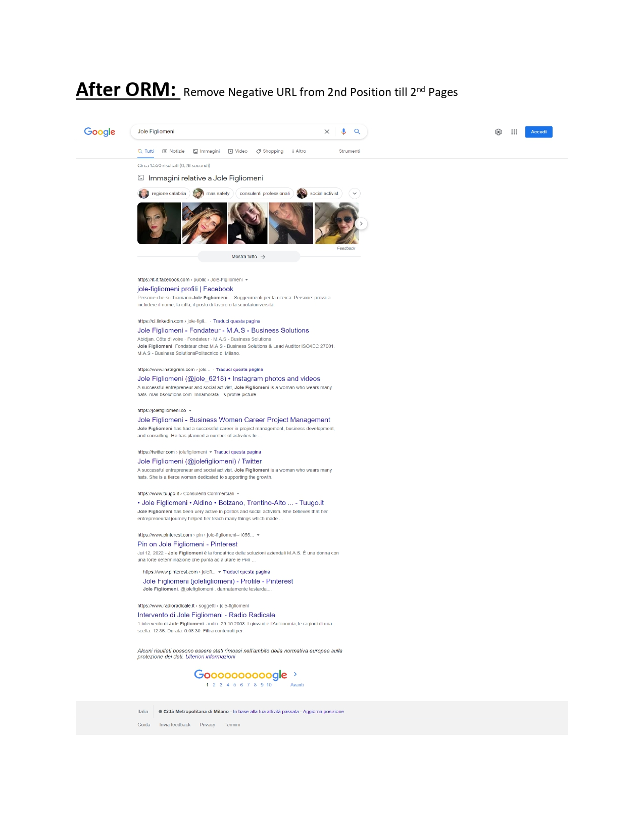This screenshot has width=644, height=834.
Task: Switch to the Immagini tab
Action: click(x=207, y=151)
